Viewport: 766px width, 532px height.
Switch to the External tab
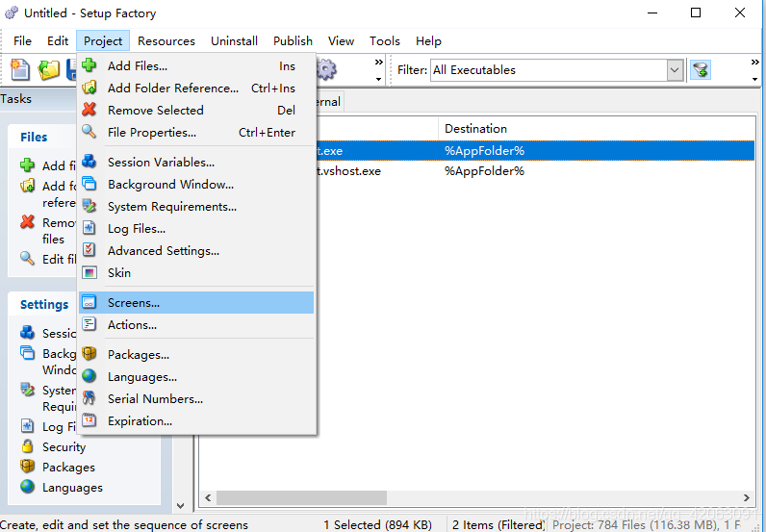(x=329, y=102)
